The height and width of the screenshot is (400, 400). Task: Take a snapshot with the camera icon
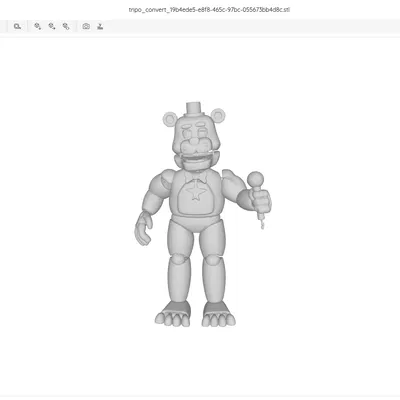86,26
